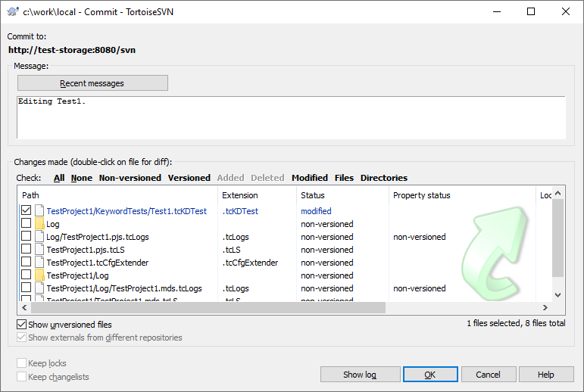The image size is (584, 392).
Task: Click the TestProject1/Log folder icon
Action: point(39,275)
